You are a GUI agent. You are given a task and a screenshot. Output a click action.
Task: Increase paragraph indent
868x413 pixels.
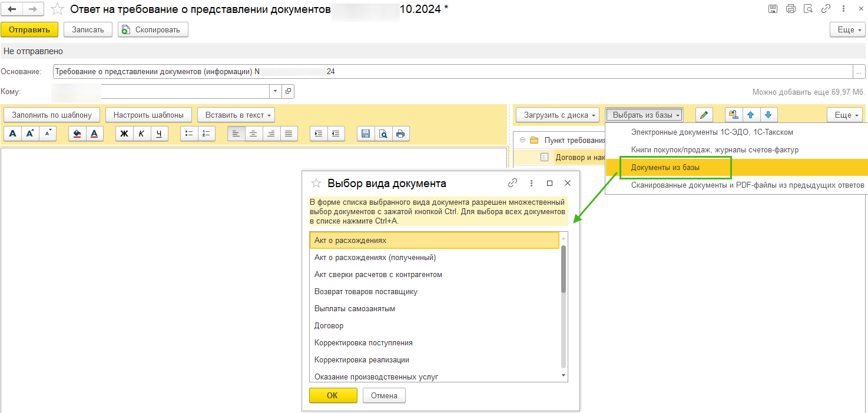click(x=319, y=134)
